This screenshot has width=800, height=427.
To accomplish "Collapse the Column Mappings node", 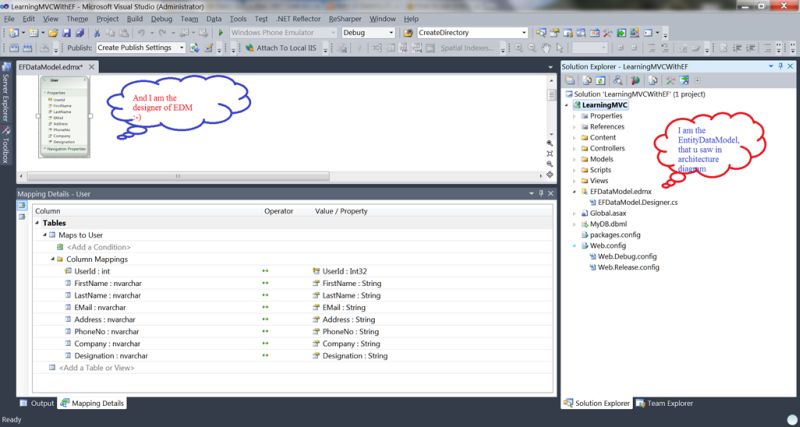I will 53,259.
